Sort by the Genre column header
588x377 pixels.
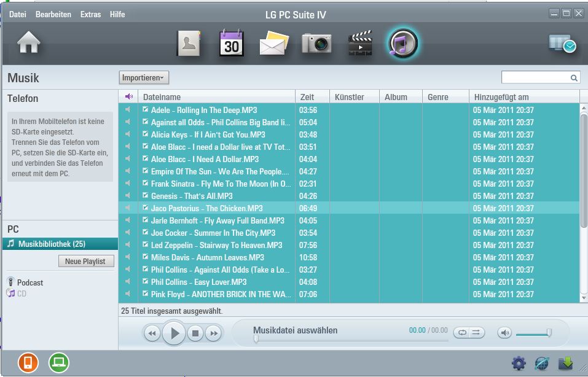tap(445, 96)
